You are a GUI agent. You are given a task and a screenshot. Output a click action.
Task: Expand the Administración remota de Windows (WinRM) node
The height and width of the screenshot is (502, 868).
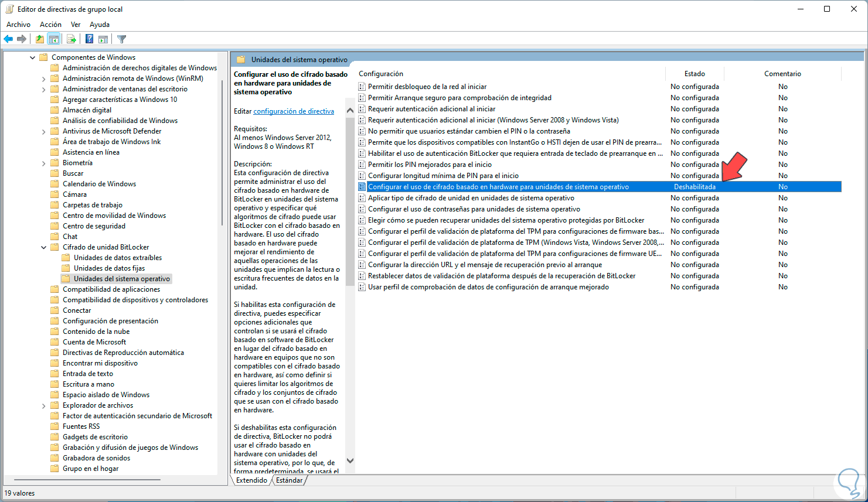coord(43,78)
